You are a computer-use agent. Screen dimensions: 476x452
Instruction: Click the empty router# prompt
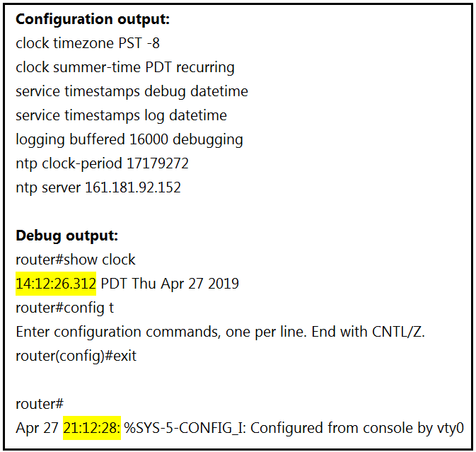point(40,404)
